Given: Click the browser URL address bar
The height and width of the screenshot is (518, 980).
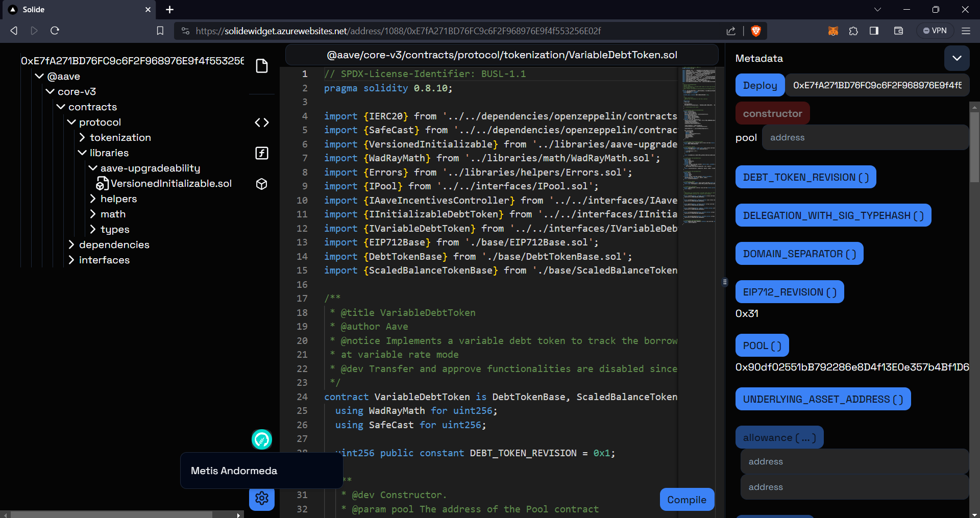Looking at the screenshot, I should pos(398,31).
